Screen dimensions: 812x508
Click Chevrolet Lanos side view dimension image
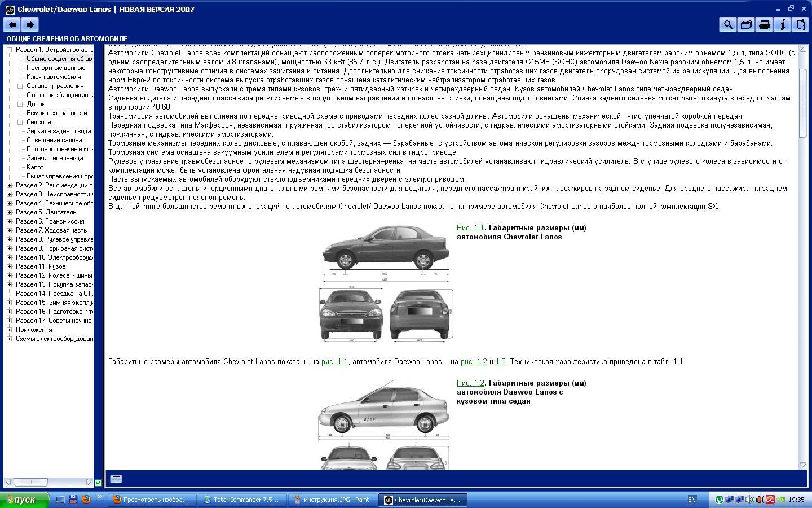click(386, 252)
